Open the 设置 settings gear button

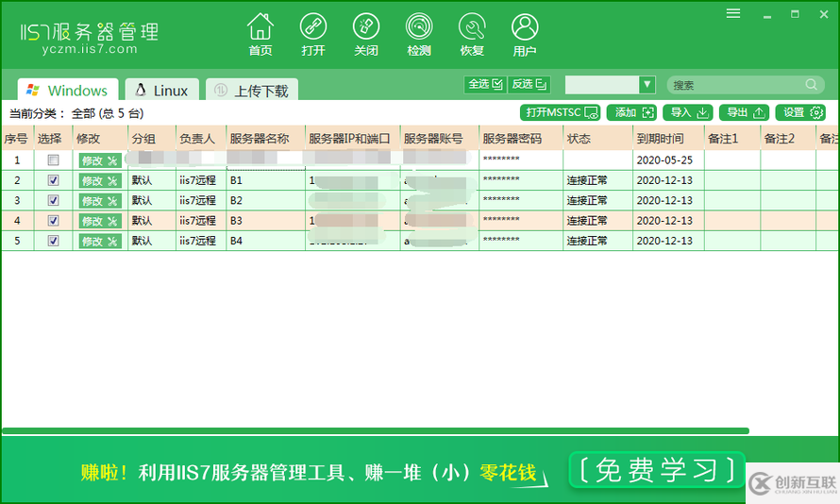[799, 112]
